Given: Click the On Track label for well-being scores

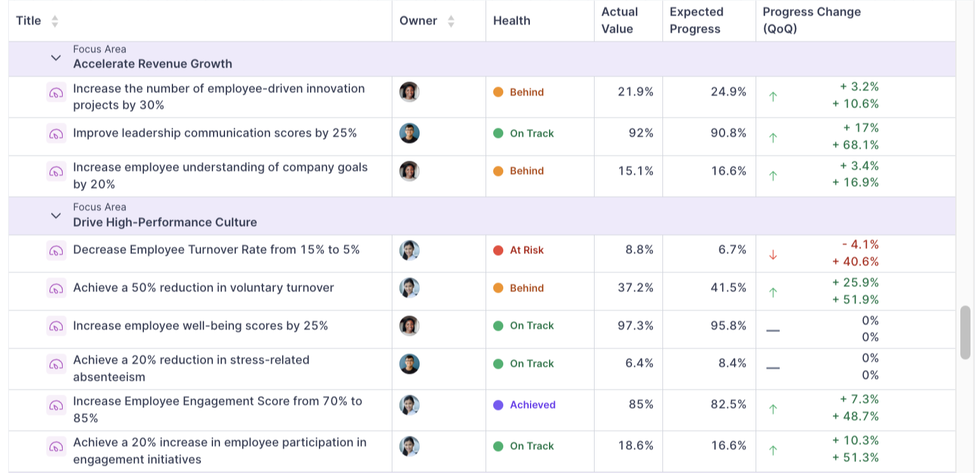Looking at the screenshot, I should [x=531, y=325].
